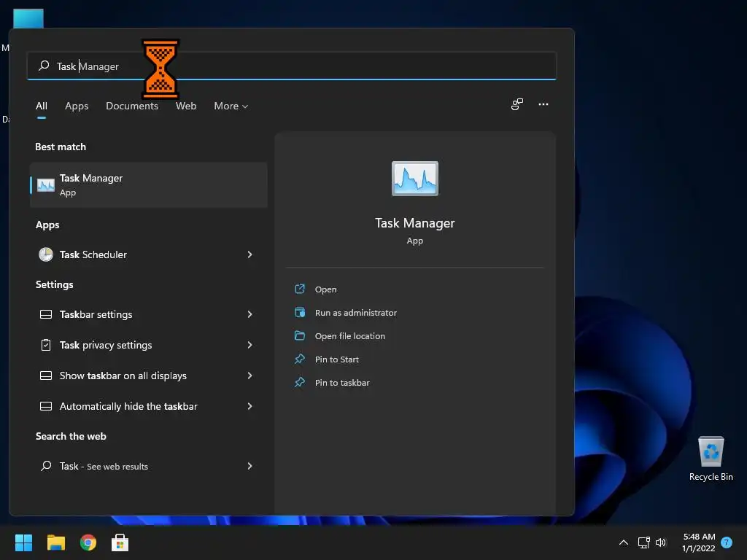The height and width of the screenshot is (560, 747).
Task: Click the Taskbar settings icon
Action: tap(46, 314)
